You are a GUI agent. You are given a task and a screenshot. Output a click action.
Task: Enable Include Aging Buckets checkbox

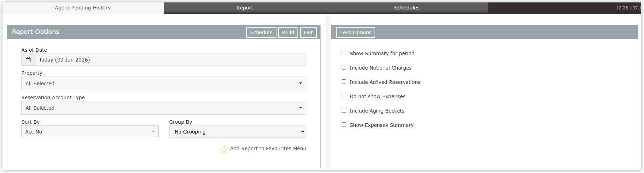coord(344,110)
